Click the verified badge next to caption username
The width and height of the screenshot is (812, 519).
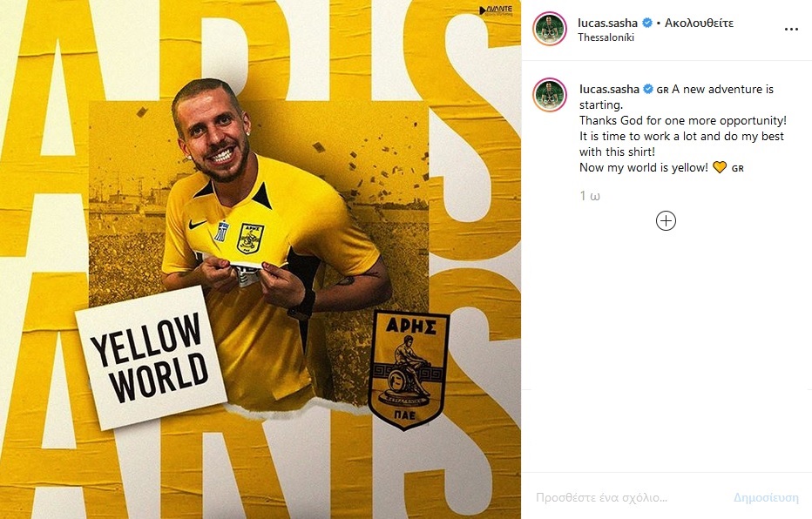648,89
